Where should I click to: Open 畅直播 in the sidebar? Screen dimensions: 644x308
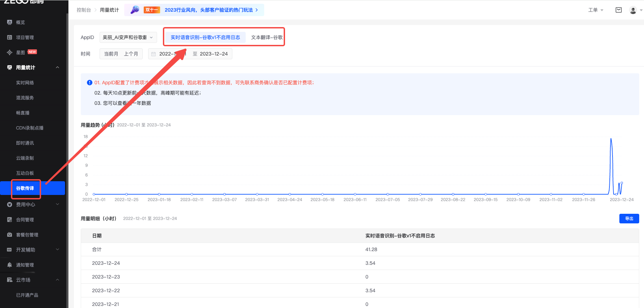click(x=23, y=113)
